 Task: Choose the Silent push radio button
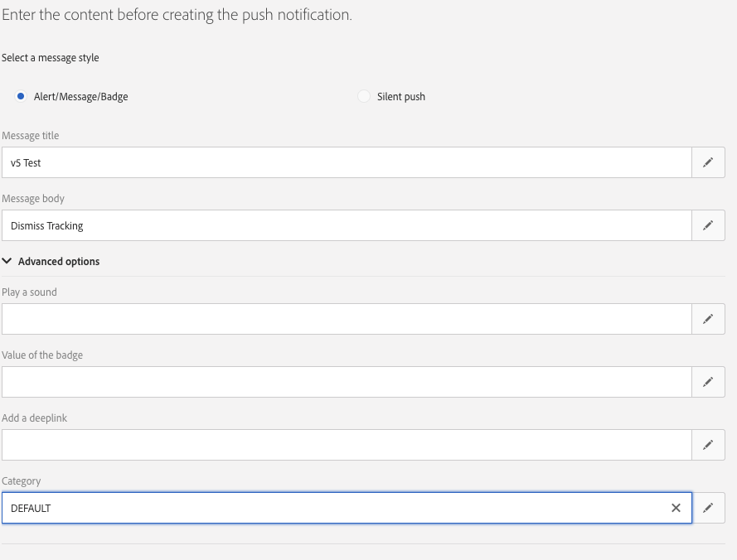364,97
